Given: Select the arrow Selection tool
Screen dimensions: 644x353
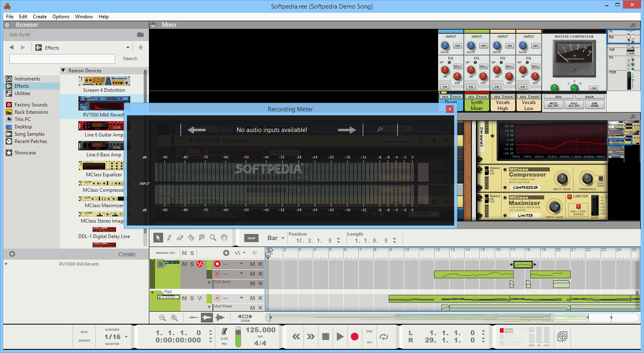Looking at the screenshot, I should tap(158, 238).
